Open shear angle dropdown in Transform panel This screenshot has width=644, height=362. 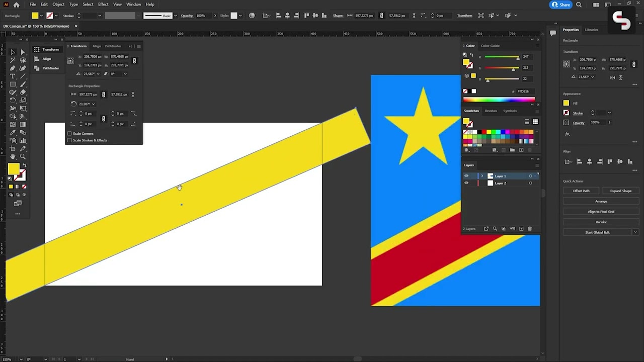(125, 74)
